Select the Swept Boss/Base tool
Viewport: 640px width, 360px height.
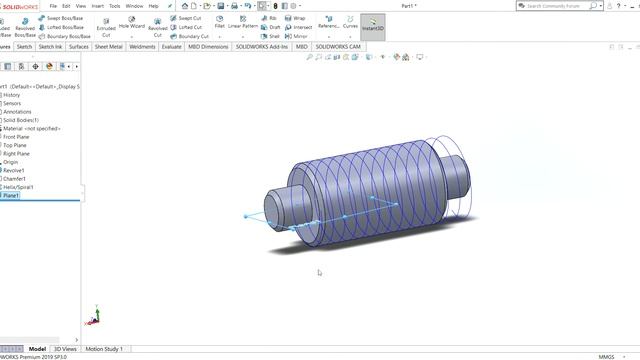click(x=61, y=18)
